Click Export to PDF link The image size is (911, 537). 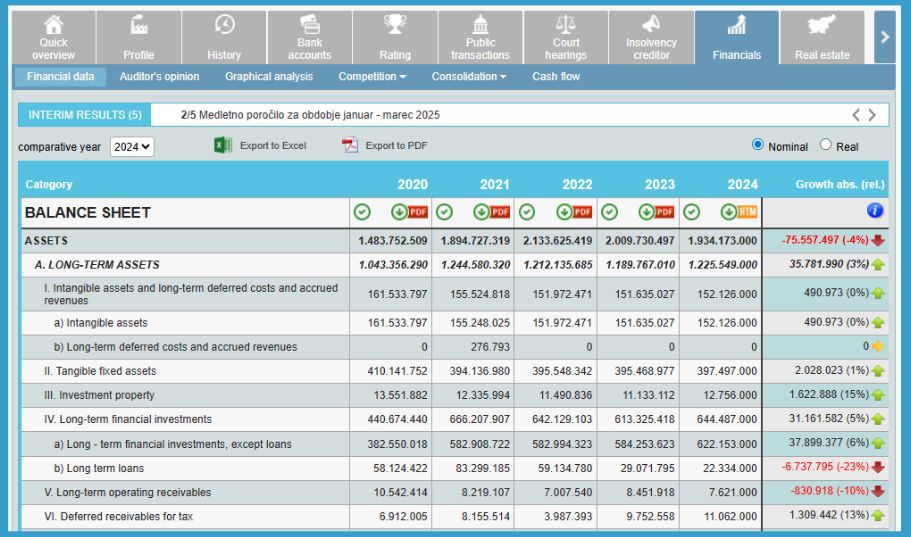tap(396, 146)
